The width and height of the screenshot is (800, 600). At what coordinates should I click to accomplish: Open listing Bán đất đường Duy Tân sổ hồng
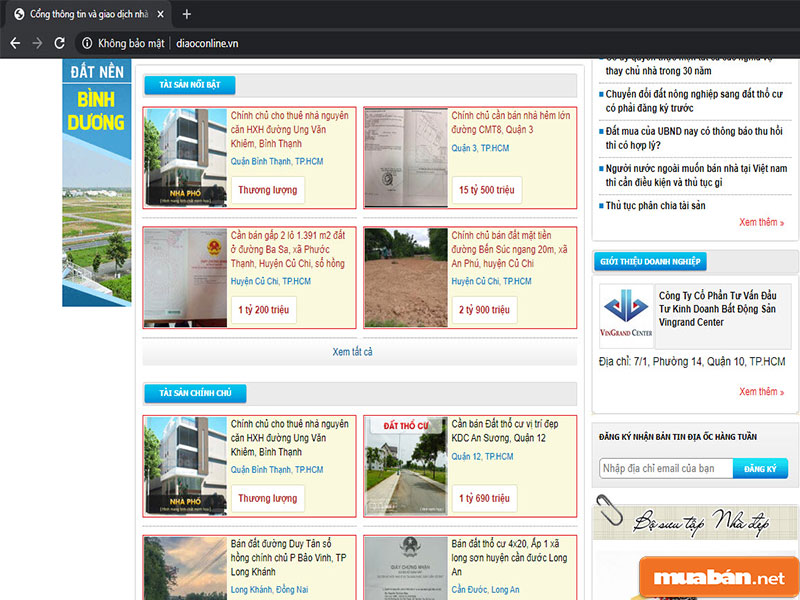coord(288,558)
